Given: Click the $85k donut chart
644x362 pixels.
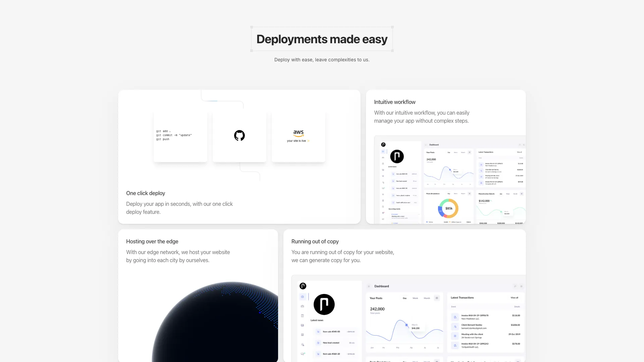Looking at the screenshot, I should (x=448, y=208).
